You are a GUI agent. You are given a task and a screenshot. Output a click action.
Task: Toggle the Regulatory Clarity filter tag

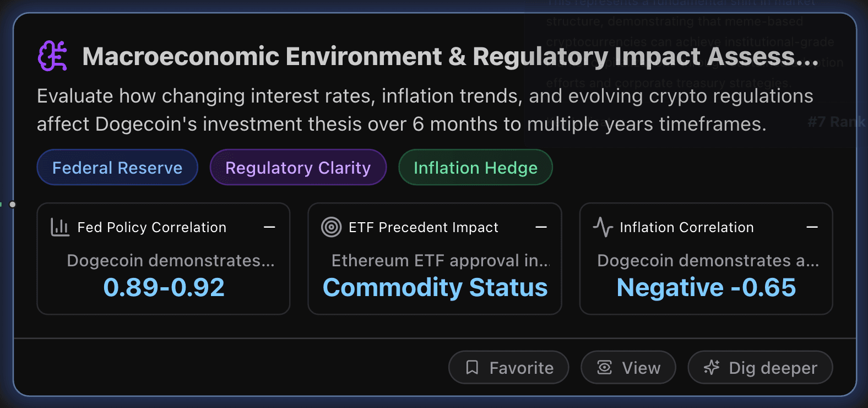pos(298,167)
